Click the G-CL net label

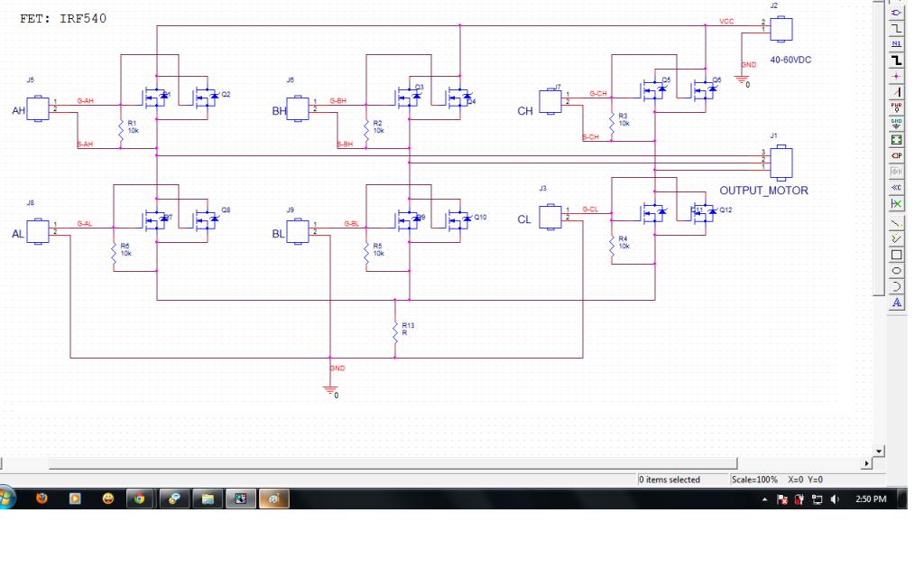[x=590, y=210]
